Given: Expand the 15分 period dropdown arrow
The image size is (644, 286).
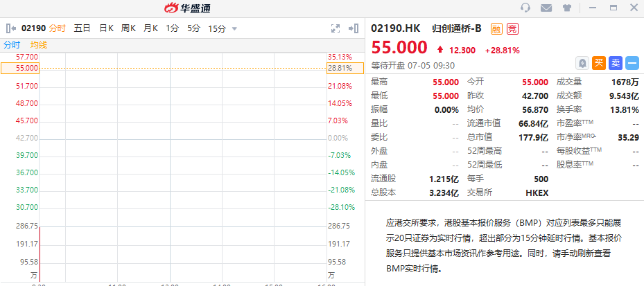Looking at the screenshot, I should 234,28.
